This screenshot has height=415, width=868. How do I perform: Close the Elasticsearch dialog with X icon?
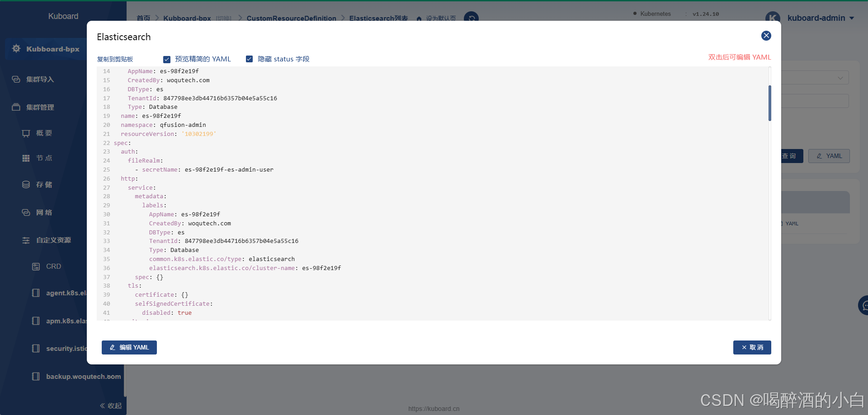click(x=766, y=36)
